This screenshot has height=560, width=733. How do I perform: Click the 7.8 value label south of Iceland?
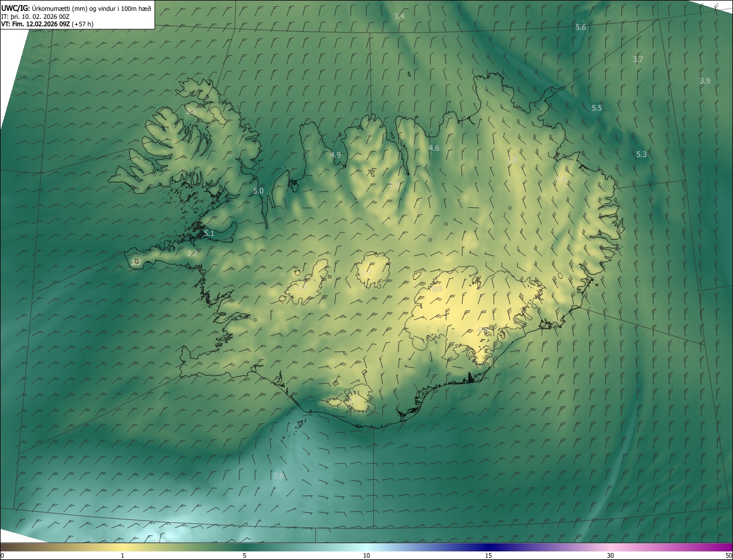point(278,476)
